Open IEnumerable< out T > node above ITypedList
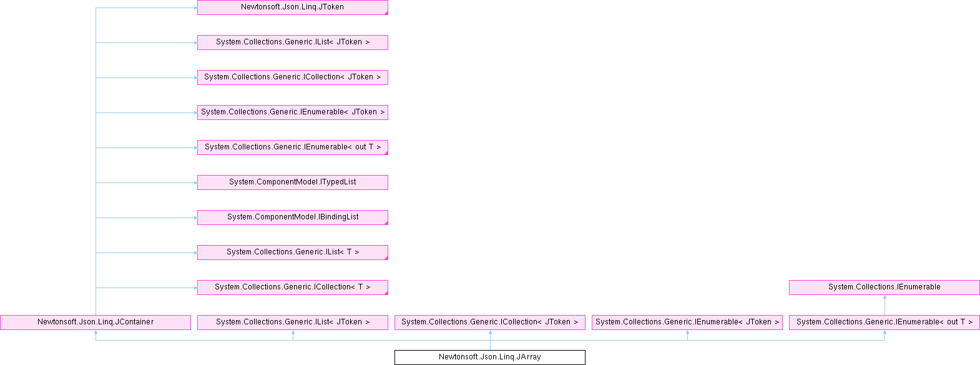The image size is (980, 365). coord(292,147)
